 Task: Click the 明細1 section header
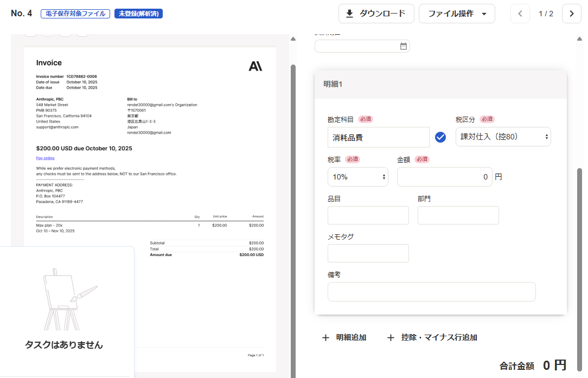tap(440, 84)
